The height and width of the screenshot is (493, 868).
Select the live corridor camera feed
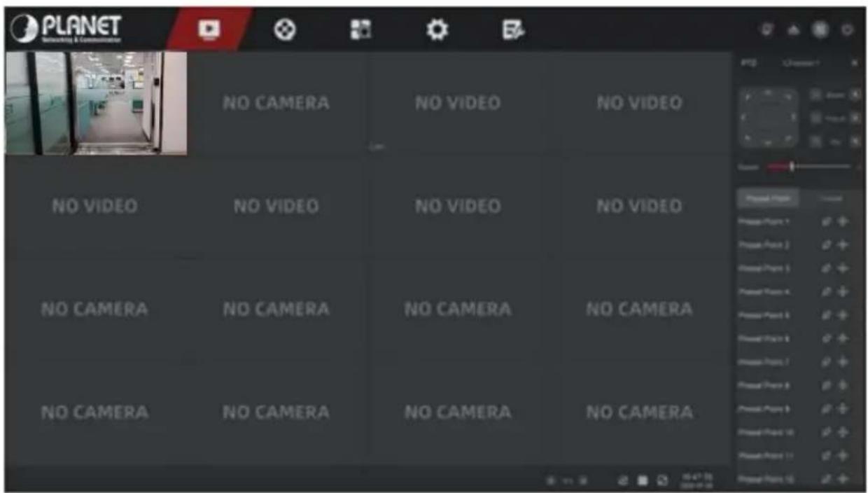96,103
